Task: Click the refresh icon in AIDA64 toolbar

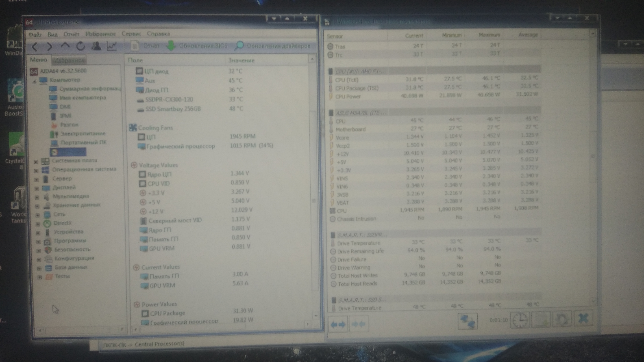Action: coord(80,46)
